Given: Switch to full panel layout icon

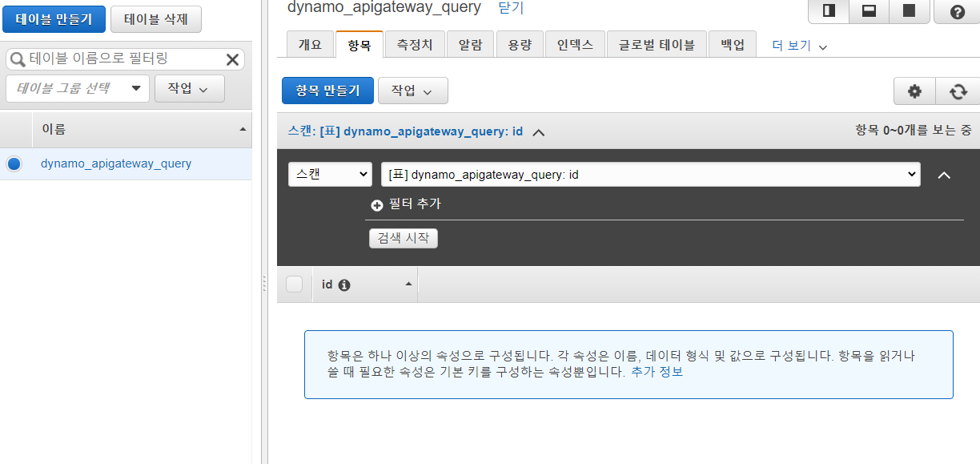Looking at the screenshot, I should click(x=909, y=11).
